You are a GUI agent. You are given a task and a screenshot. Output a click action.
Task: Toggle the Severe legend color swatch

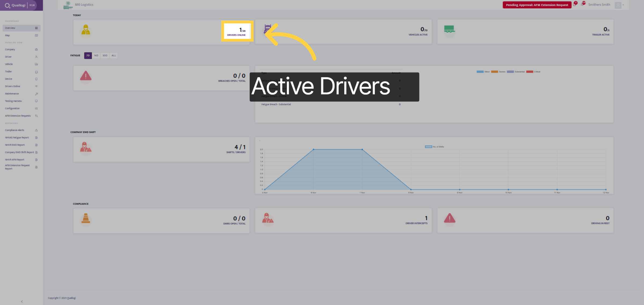coord(495,72)
